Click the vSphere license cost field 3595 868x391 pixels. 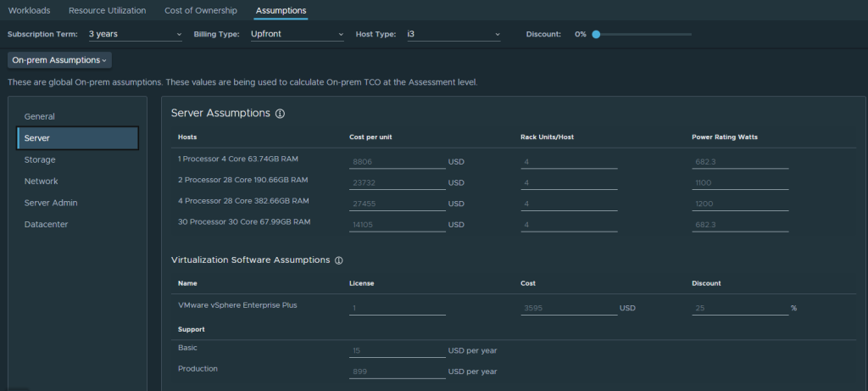pyautogui.click(x=568, y=308)
